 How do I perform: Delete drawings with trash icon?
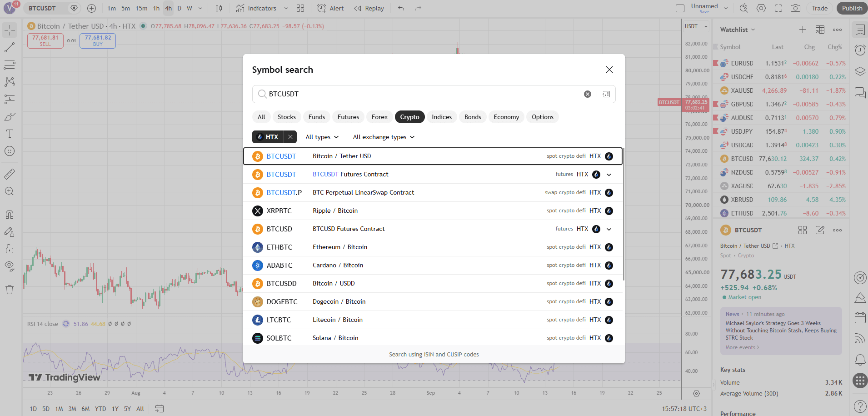click(10, 290)
